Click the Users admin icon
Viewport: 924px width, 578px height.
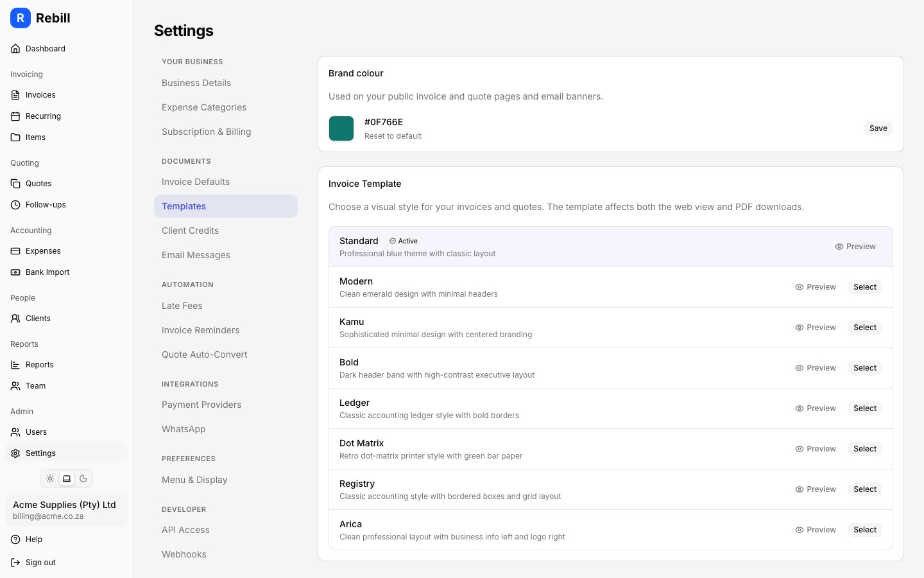(15, 432)
